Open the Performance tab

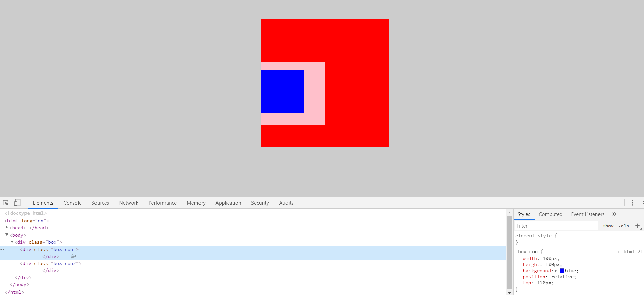click(x=162, y=203)
